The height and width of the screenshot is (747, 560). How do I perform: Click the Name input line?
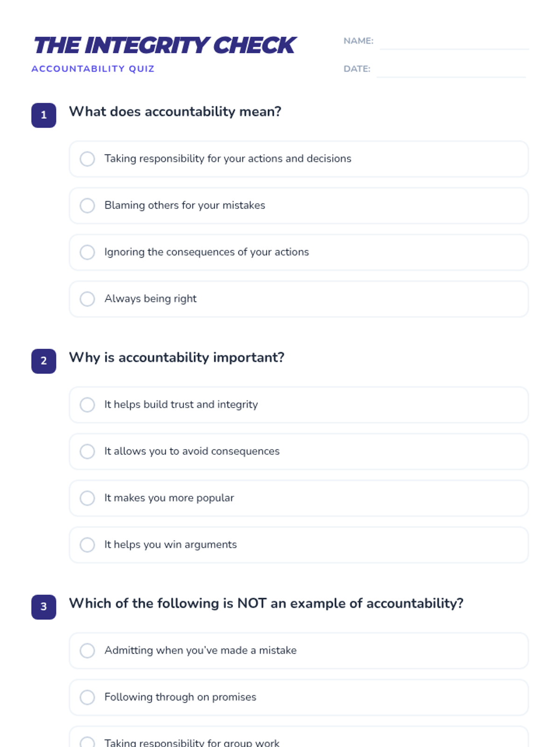click(x=454, y=42)
